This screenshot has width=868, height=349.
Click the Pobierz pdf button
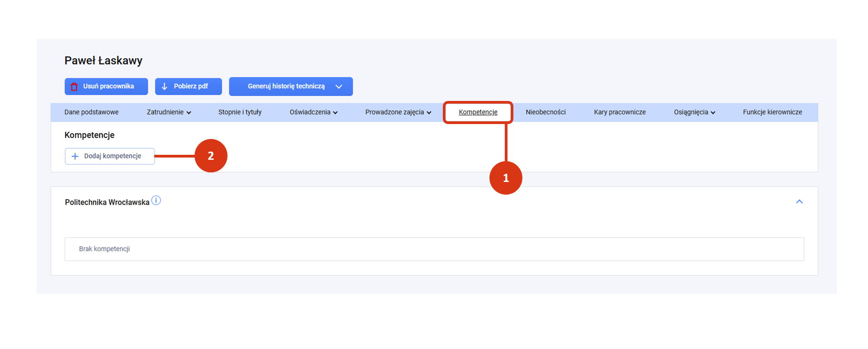189,86
